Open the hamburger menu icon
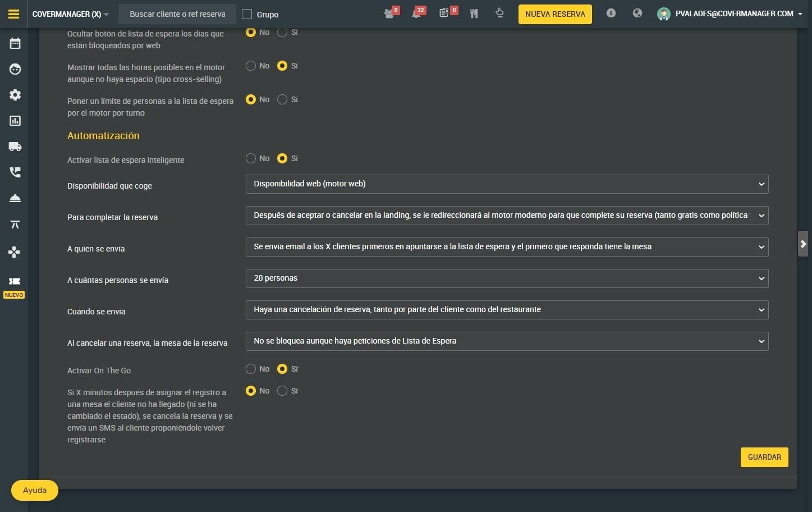The height and width of the screenshot is (512, 812). pos(14,14)
